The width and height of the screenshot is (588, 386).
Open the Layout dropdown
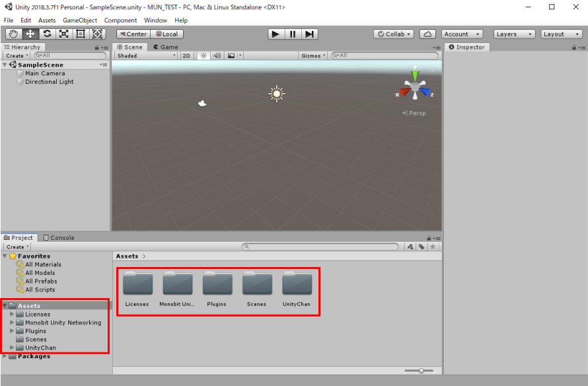pyautogui.click(x=562, y=34)
